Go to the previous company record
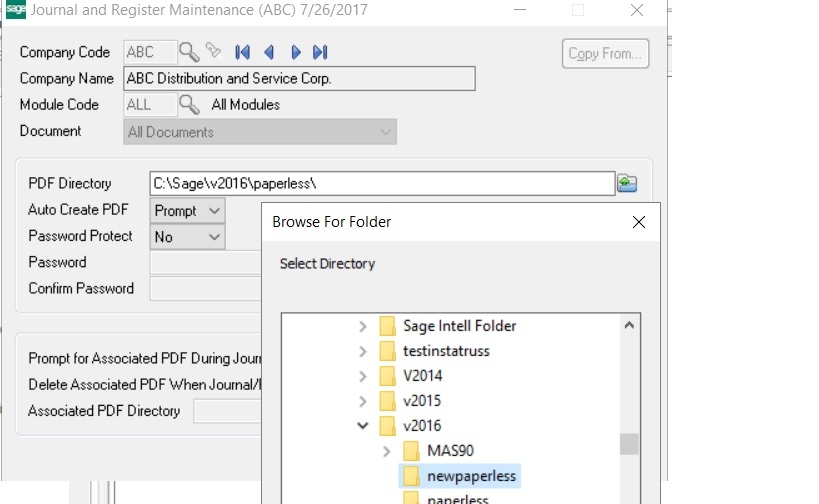The height and width of the screenshot is (504, 819). click(x=268, y=52)
